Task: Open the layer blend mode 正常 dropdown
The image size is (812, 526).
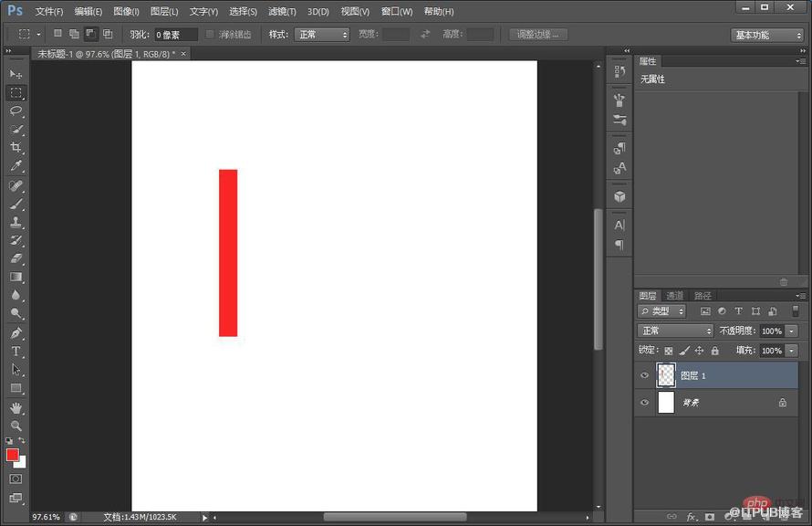Action: coord(675,331)
